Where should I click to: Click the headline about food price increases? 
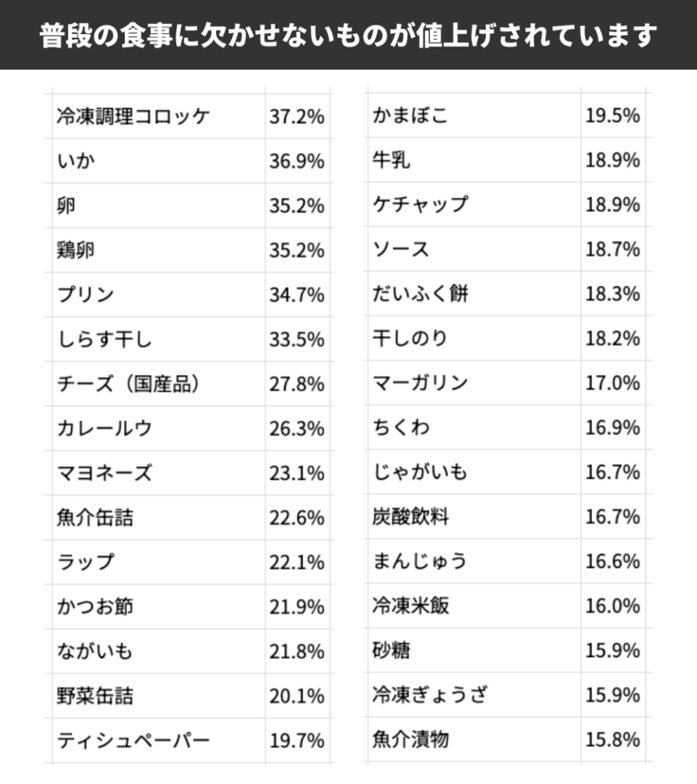[x=348, y=35]
